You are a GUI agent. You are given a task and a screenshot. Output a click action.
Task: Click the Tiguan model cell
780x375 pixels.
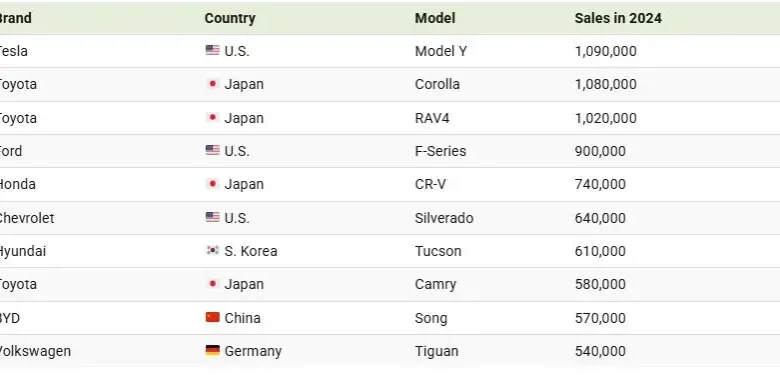436,352
